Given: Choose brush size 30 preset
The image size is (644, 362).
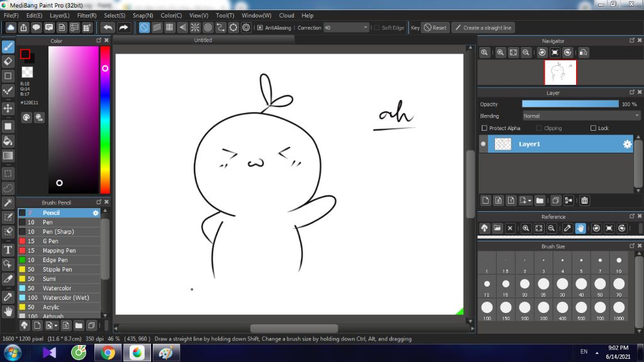Looking at the screenshot, I should [x=562, y=286].
